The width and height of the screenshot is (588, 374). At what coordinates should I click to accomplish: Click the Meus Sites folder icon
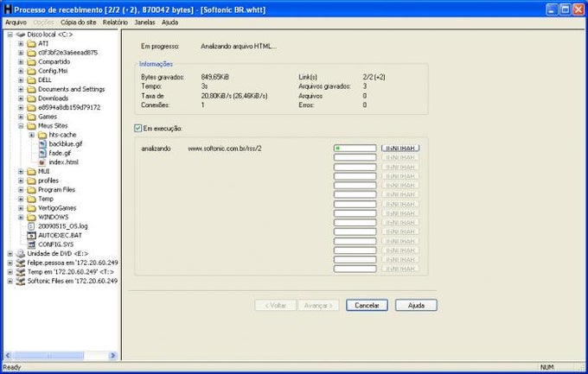(x=31, y=125)
